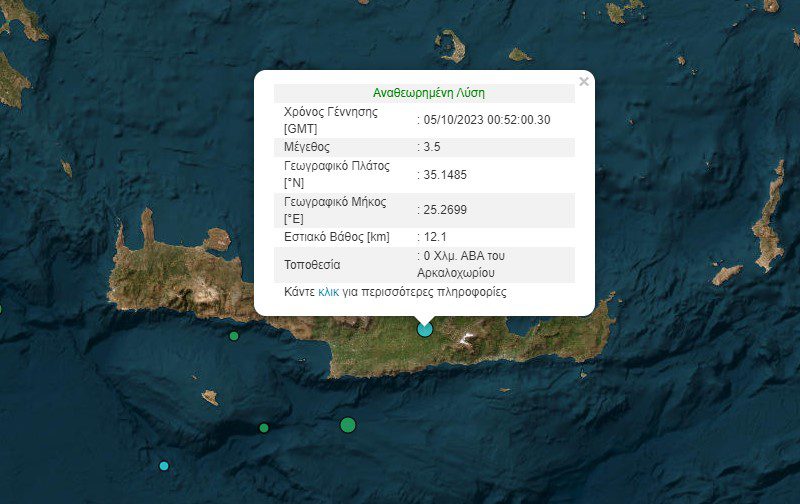800x504 pixels.
Task: Click the 'Μέγεθος' row label
Action: [x=307, y=147]
